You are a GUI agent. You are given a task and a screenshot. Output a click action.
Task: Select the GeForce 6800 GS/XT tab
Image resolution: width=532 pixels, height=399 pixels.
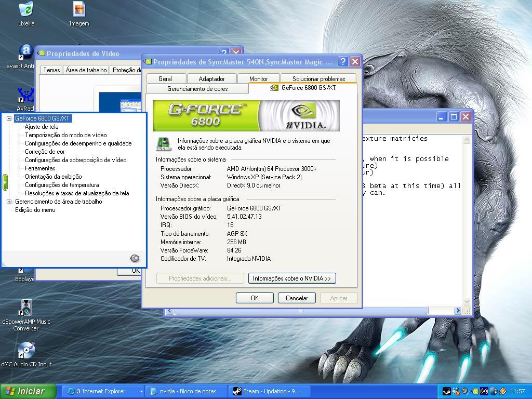[x=303, y=88]
